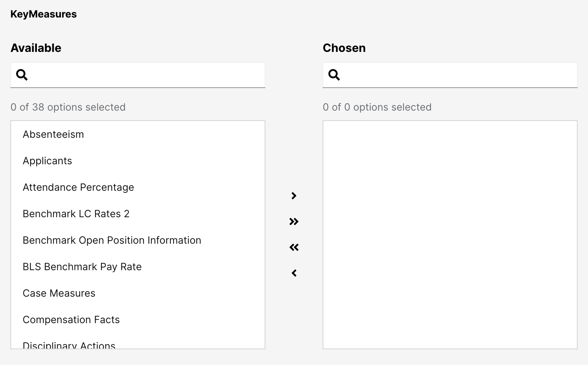
Task: Choose Attendance Percentage from the list
Action: [x=78, y=187]
